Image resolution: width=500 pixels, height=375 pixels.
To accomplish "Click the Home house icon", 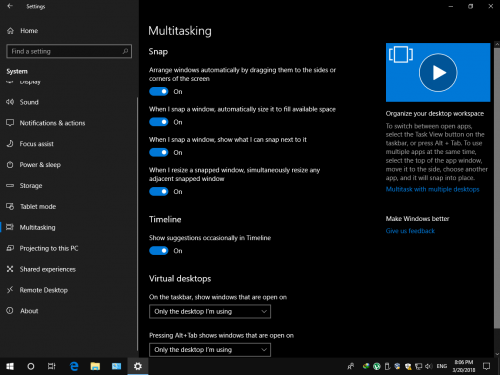I will pos(10,31).
